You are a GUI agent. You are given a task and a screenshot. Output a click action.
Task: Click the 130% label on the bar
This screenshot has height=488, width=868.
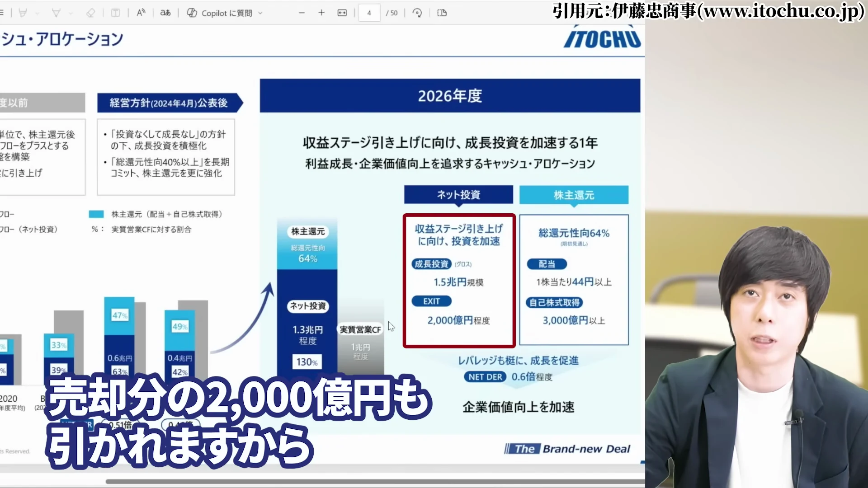307,362
